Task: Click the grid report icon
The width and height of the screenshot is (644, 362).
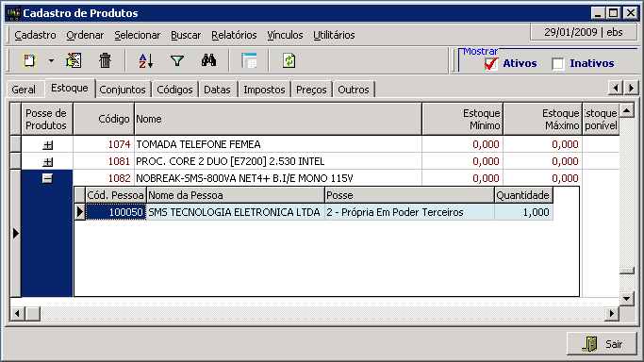Action: [x=249, y=60]
